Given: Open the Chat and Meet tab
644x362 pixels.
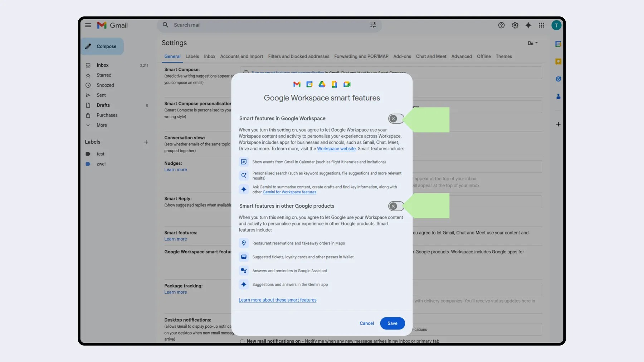Looking at the screenshot, I should (x=431, y=56).
